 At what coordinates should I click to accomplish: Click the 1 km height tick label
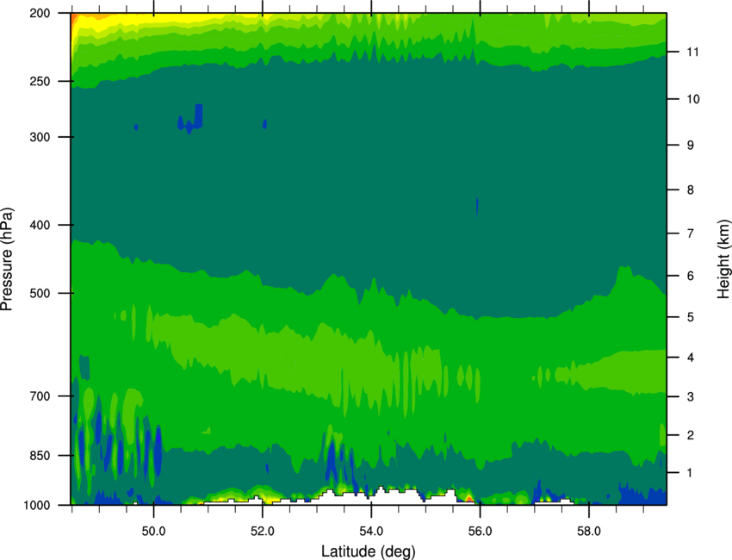click(690, 473)
